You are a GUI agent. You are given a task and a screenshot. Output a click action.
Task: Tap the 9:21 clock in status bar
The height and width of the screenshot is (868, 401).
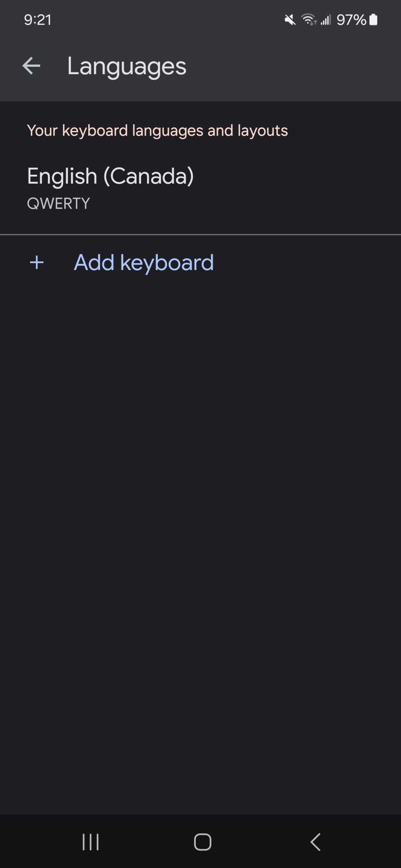tap(38, 20)
